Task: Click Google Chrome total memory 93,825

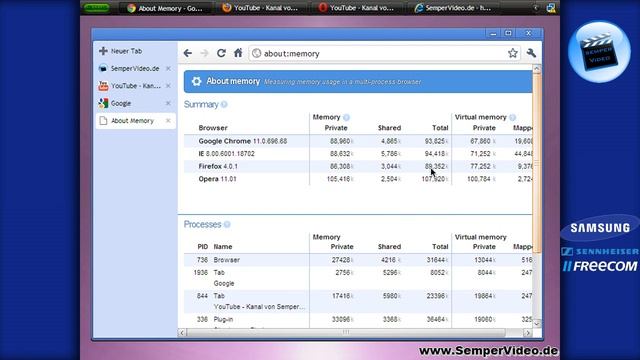Action: (435, 141)
